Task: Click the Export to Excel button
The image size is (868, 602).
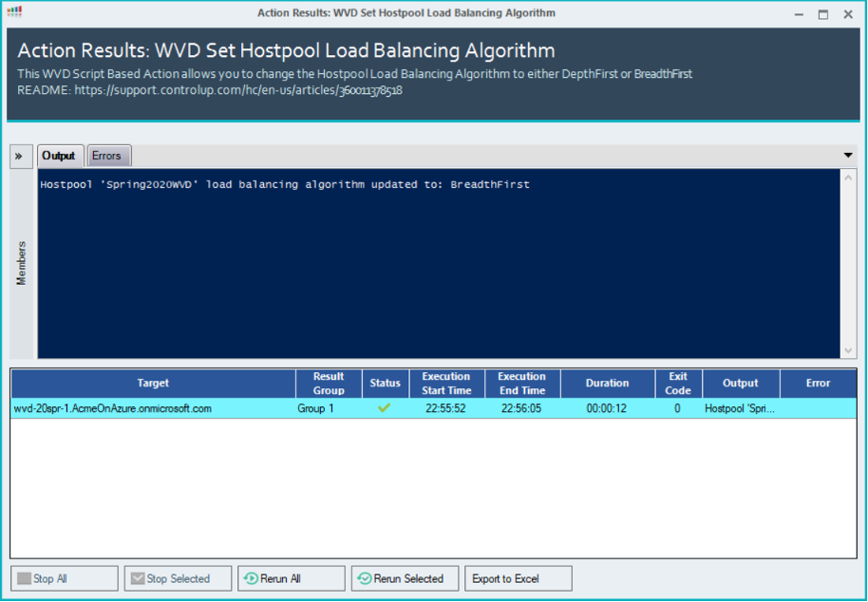Action: [519, 579]
